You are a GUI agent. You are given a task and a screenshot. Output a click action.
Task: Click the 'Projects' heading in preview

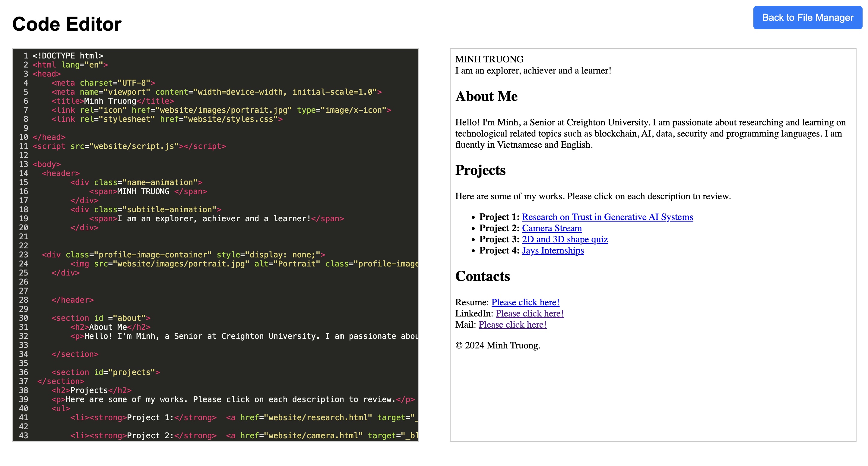point(480,170)
